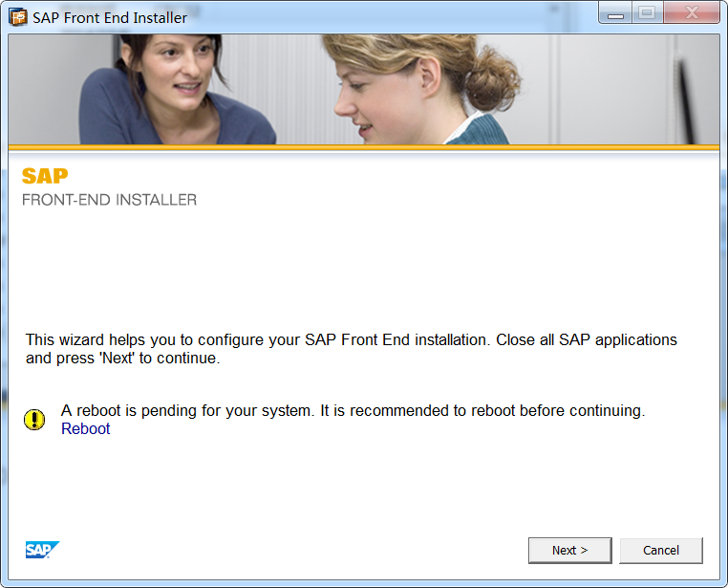This screenshot has height=588, width=728.
Task: Click the greyed-out maximize window button
Action: [647, 13]
